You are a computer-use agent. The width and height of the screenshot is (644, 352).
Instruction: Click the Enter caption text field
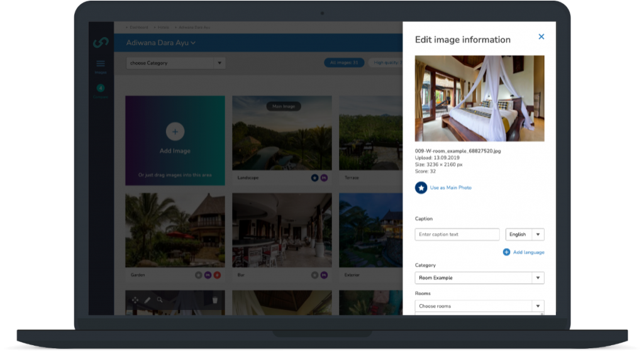(x=457, y=234)
